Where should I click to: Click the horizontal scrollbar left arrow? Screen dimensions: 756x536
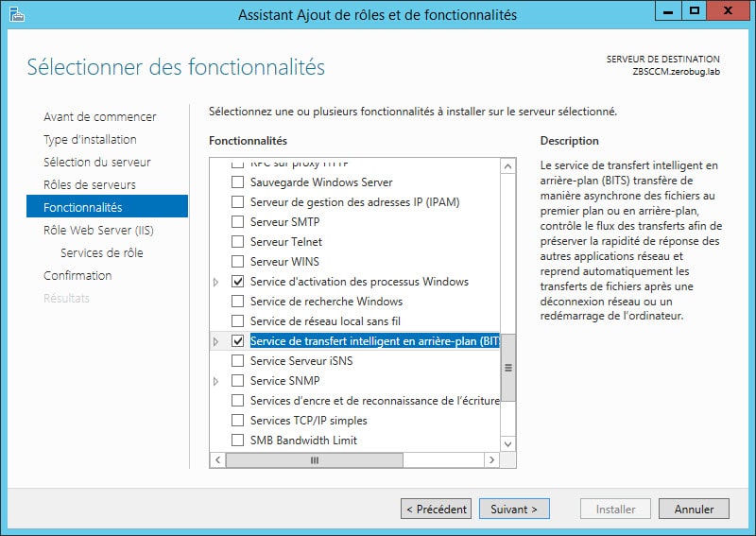click(218, 459)
